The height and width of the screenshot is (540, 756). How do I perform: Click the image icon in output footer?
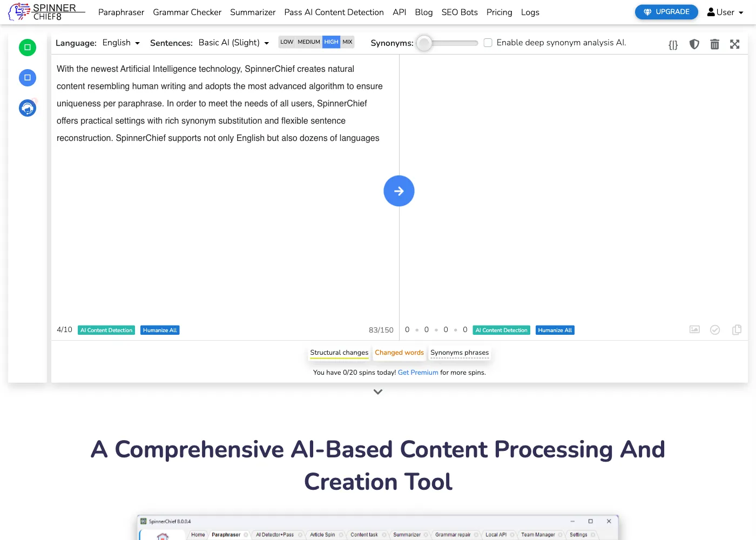(x=695, y=329)
